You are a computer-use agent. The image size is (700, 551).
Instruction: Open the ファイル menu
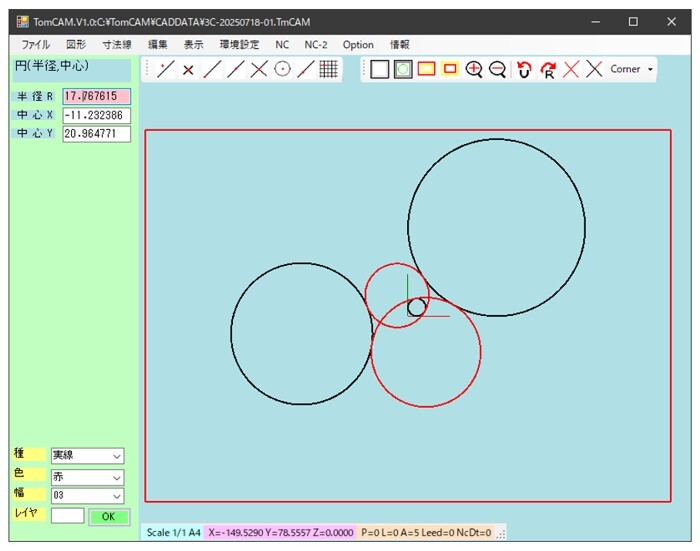[36, 45]
